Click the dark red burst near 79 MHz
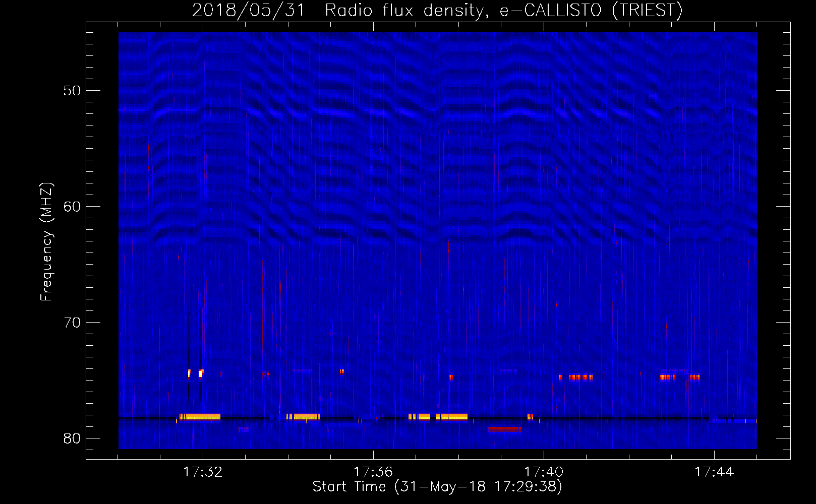The image size is (816, 504). [x=504, y=429]
